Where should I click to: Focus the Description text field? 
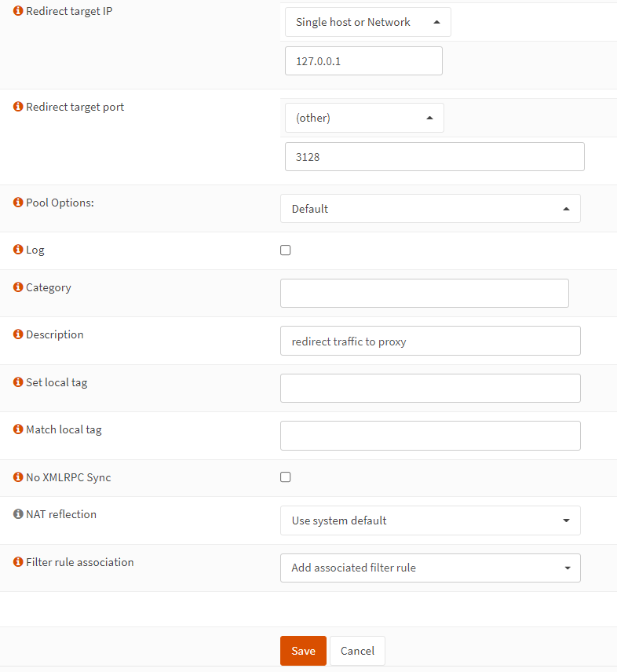coord(430,341)
